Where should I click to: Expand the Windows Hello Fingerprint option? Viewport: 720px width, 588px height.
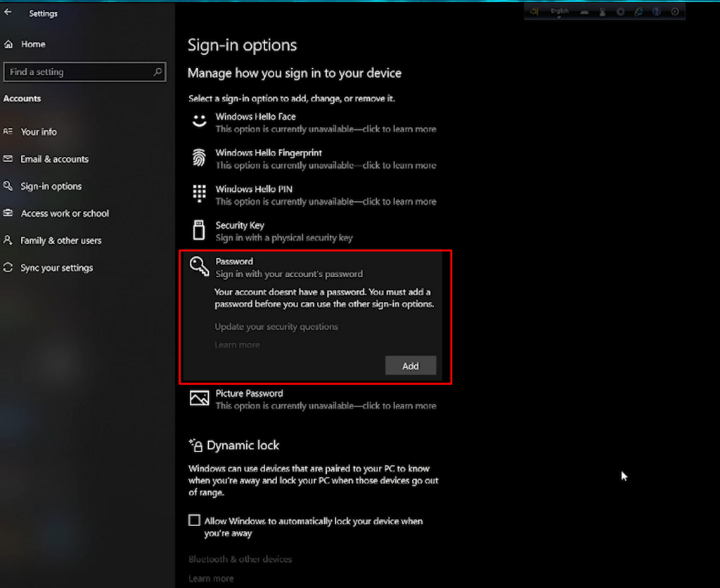click(x=312, y=159)
